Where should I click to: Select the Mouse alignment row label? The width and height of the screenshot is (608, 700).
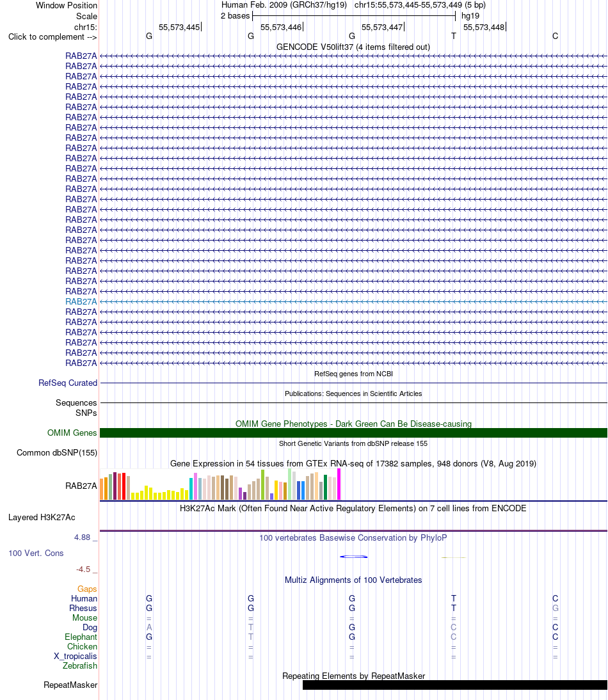[x=84, y=618]
